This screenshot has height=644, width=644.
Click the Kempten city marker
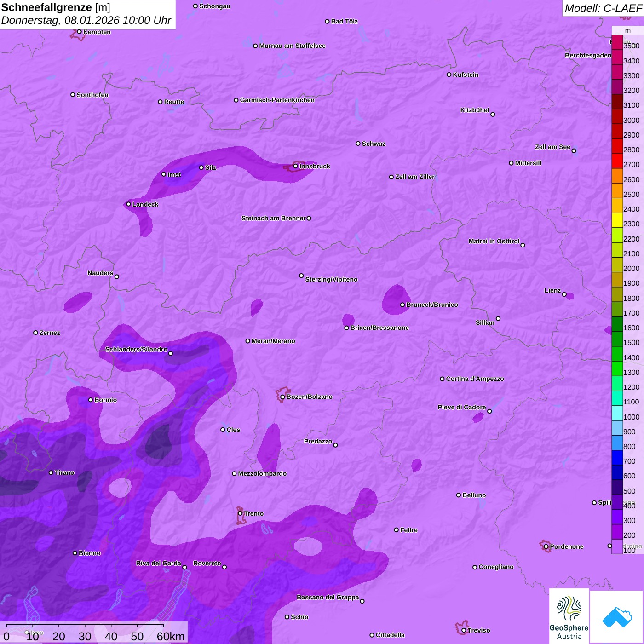coord(80,32)
